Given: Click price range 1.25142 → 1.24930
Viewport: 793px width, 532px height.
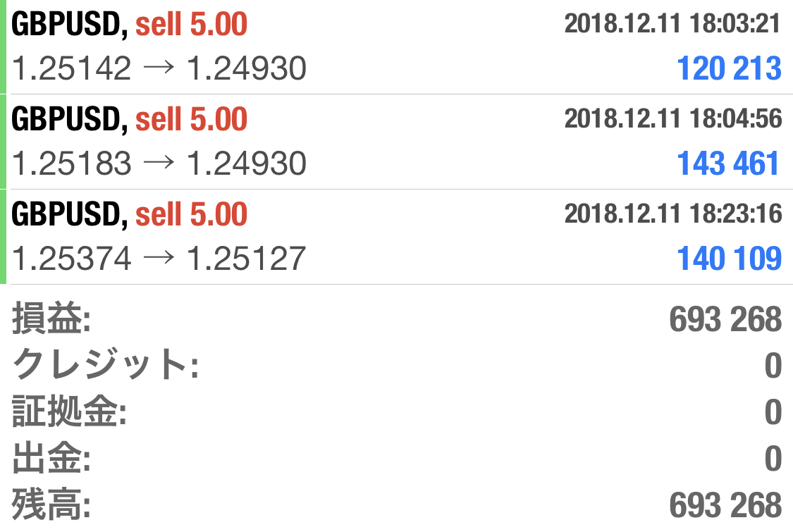Looking at the screenshot, I should tap(159, 69).
